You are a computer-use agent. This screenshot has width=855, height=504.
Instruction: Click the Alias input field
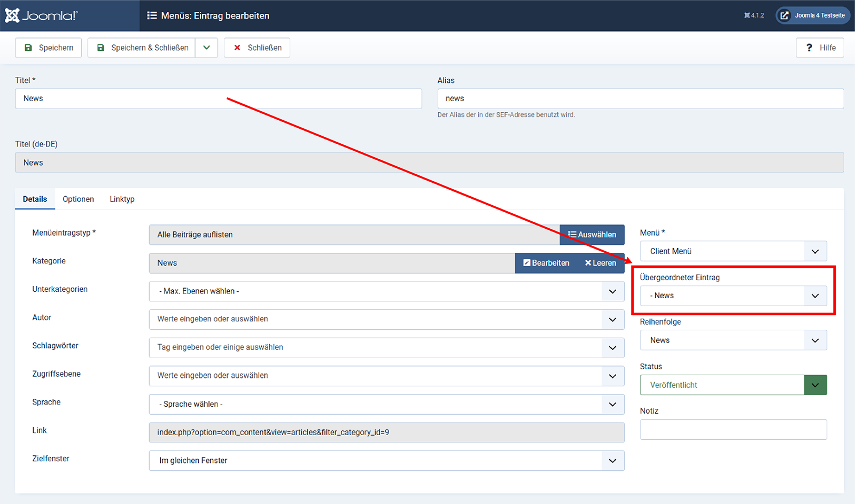[x=640, y=98]
